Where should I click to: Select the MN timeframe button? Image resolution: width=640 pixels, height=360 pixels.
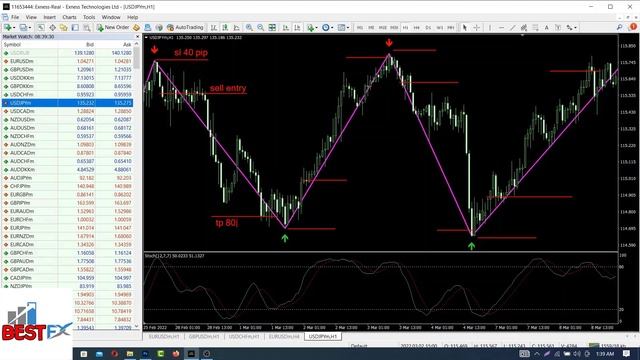pos(451,27)
